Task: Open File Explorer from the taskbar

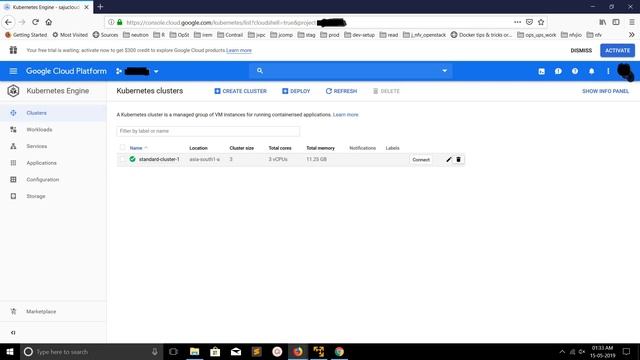Action: [x=194, y=351]
